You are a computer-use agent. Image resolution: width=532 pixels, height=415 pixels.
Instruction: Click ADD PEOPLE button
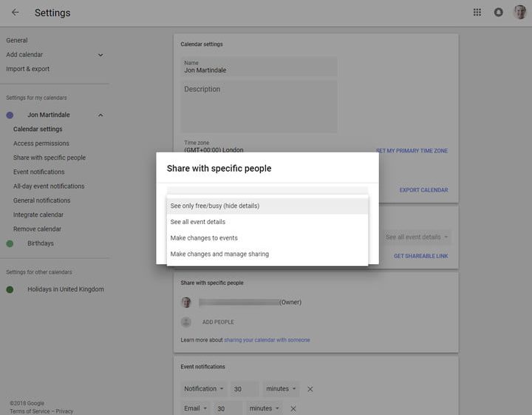pos(218,322)
